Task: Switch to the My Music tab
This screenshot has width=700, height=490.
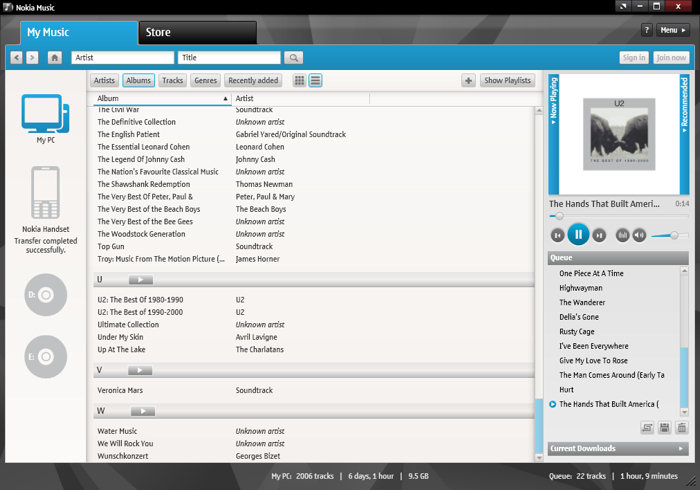Action: coord(79,32)
